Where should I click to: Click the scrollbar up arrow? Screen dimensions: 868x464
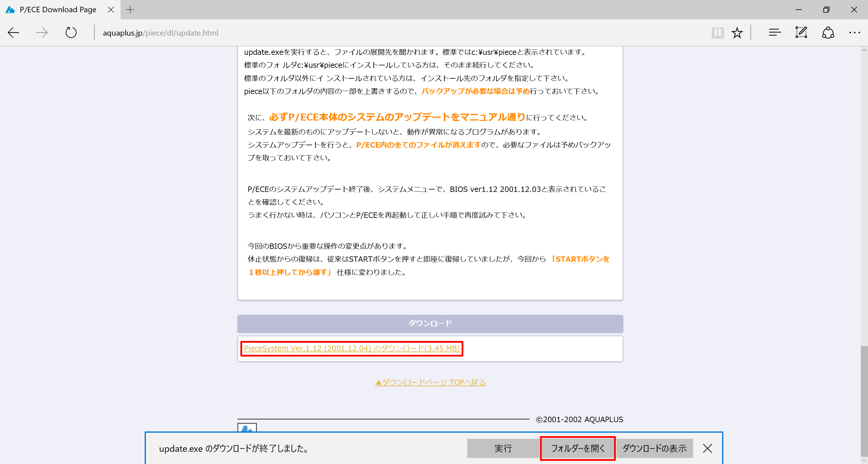pyautogui.click(x=864, y=50)
